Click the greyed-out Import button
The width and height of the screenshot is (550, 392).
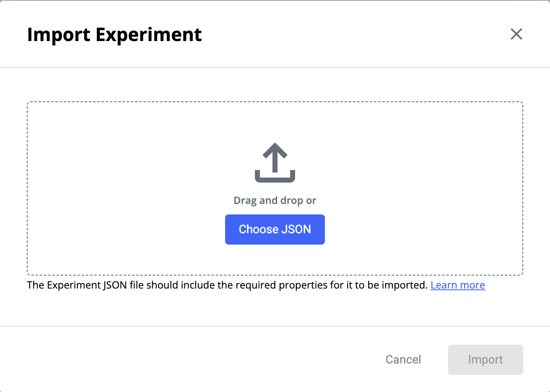click(485, 359)
